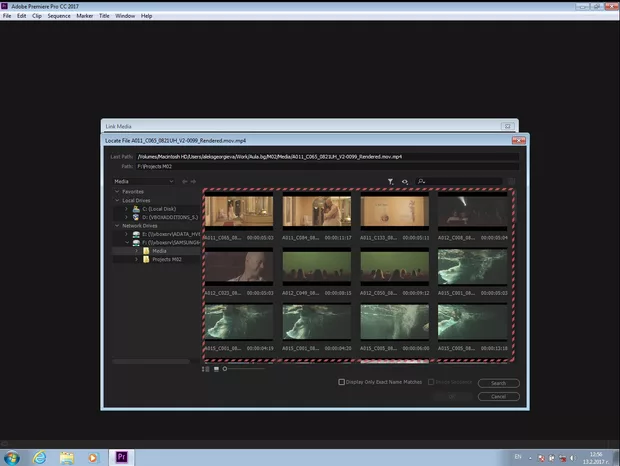
Task: Adjust the thumbnail size zoom slider
Action: click(227, 369)
